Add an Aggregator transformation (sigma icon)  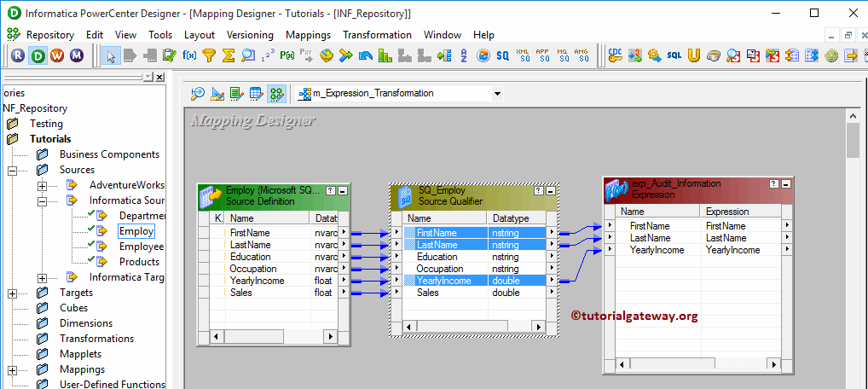[228, 55]
